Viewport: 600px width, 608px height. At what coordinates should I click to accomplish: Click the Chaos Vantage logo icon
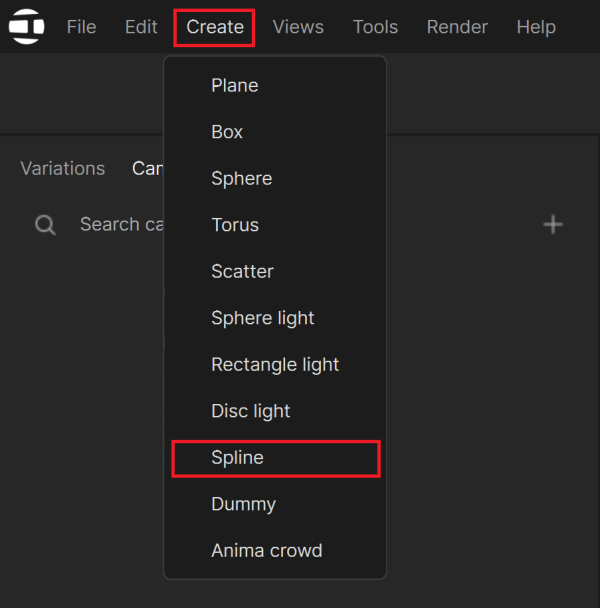(26, 26)
